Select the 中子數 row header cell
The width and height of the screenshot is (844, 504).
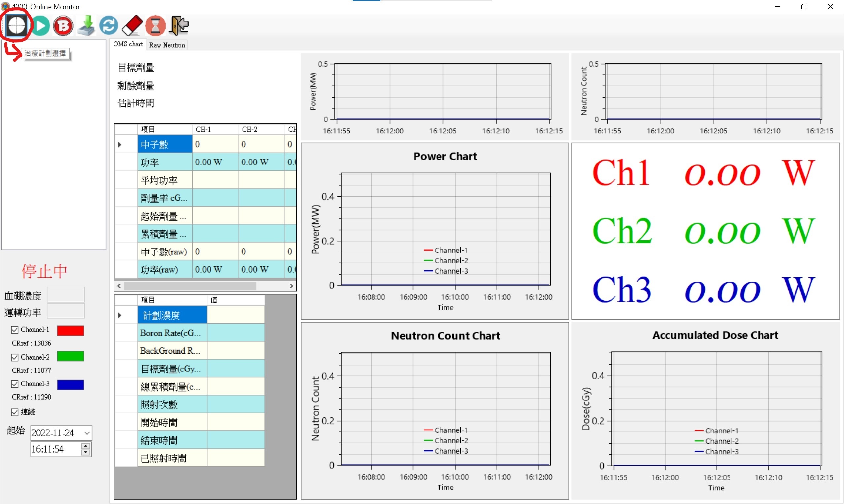(x=165, y=144)
